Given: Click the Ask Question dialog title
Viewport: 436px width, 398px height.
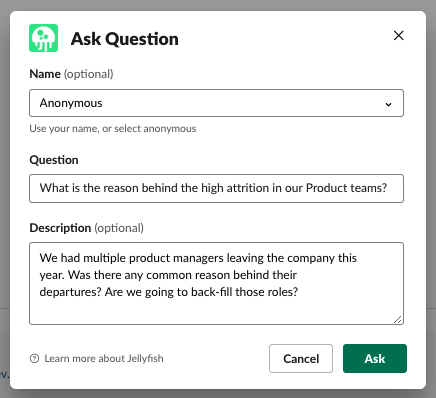Looking at the screenshot, I should (125, 39).
